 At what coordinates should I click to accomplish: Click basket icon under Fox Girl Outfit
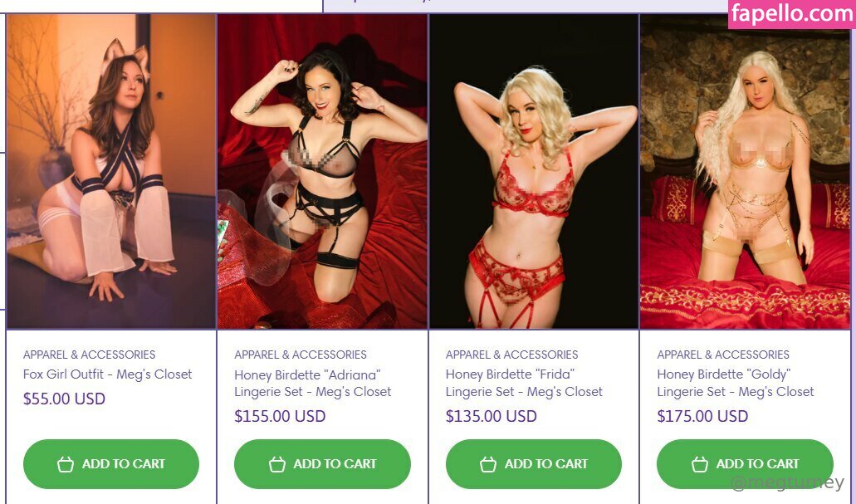66,464
